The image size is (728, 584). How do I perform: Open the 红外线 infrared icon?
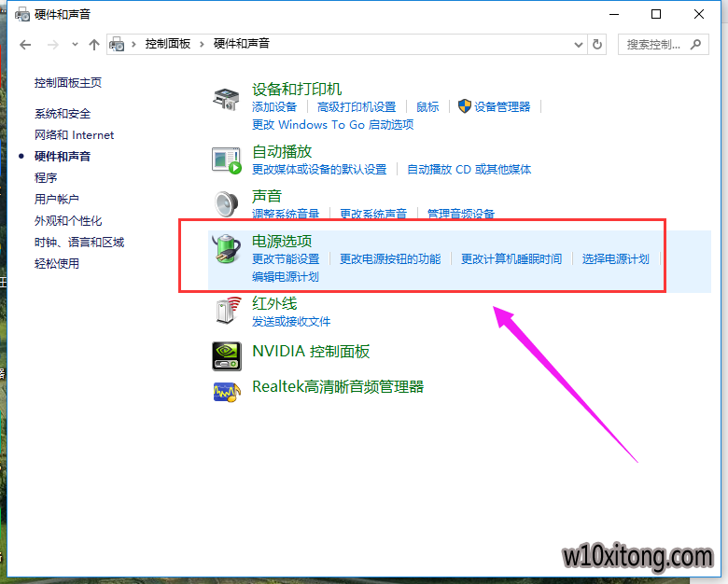229,310
